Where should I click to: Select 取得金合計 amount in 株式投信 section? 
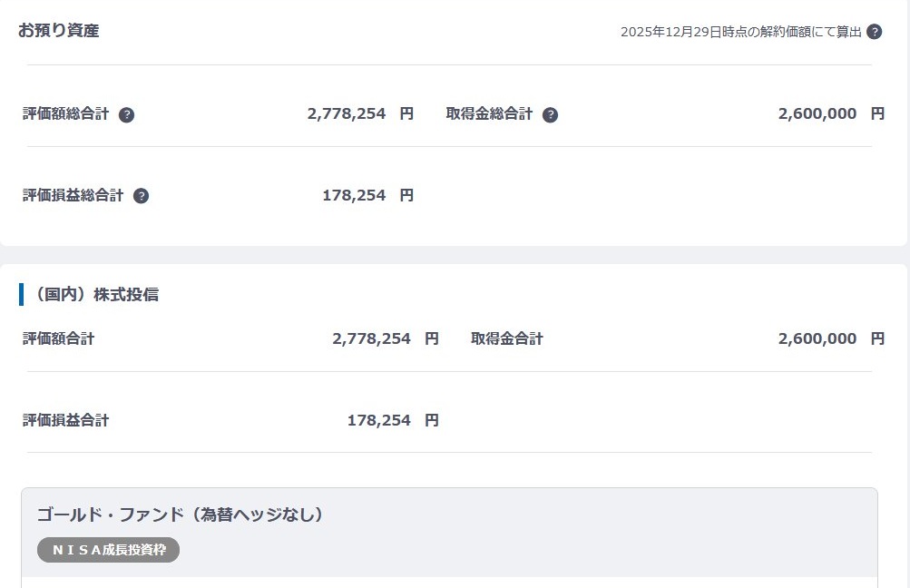coord(830,339)
